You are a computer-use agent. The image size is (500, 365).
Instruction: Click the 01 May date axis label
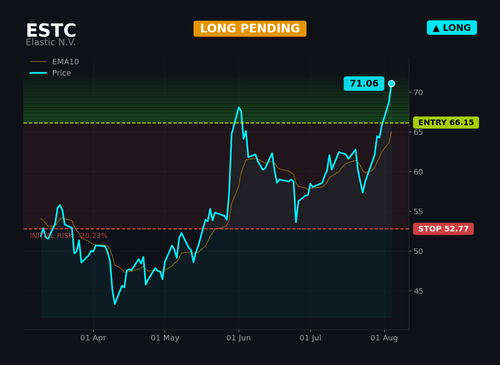click(165, 338)
